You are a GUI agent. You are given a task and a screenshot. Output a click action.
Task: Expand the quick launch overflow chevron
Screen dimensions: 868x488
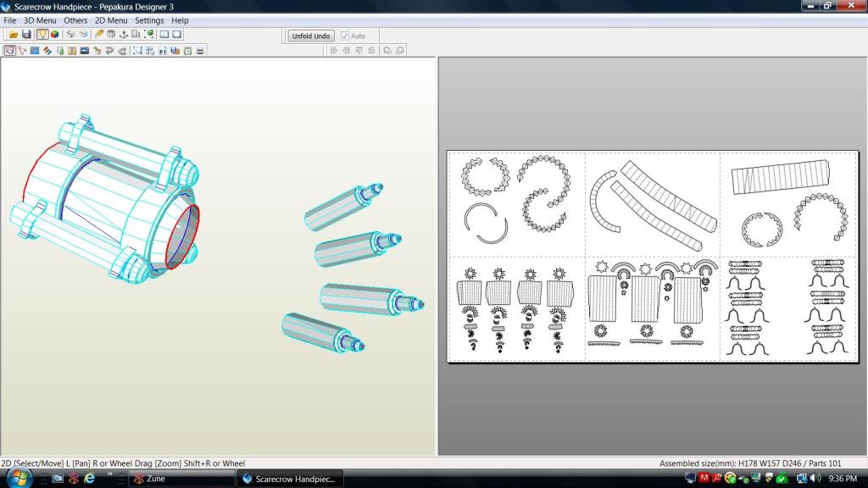coord(109,474)
